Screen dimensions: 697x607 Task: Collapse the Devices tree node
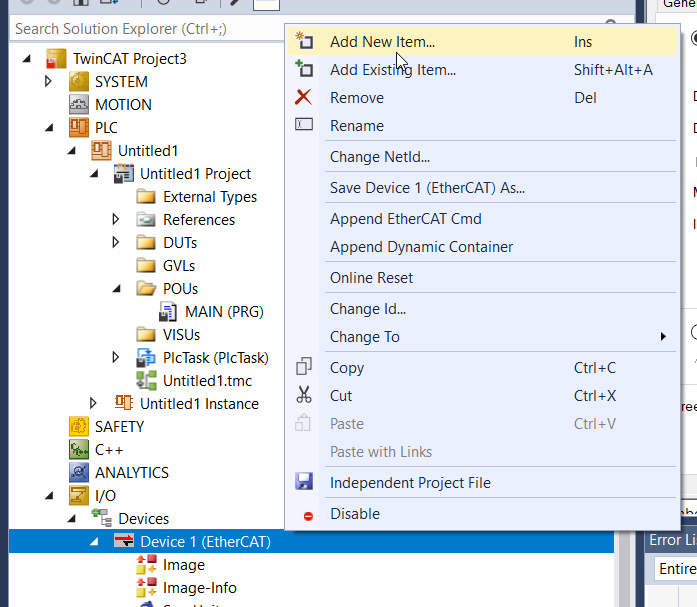pyautogui.click(x=72, y=519)
